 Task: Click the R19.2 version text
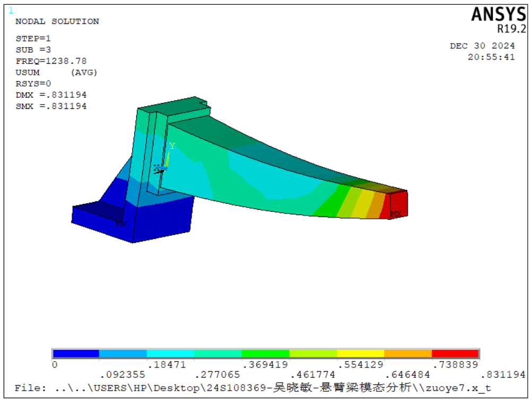(x=511, y=29)
